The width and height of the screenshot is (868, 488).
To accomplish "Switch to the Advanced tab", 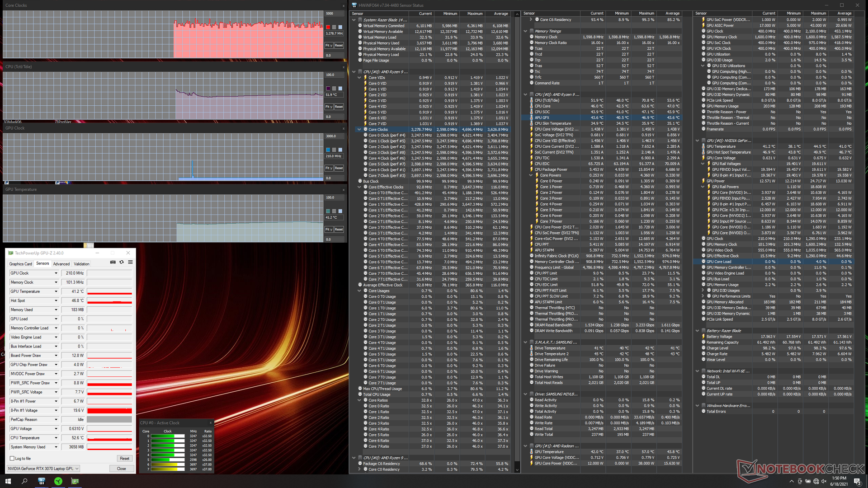I will tap(61, 264).
